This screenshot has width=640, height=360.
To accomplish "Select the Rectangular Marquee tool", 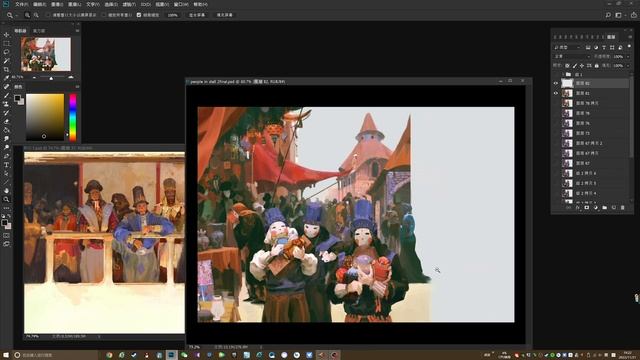I will point(6,43).
